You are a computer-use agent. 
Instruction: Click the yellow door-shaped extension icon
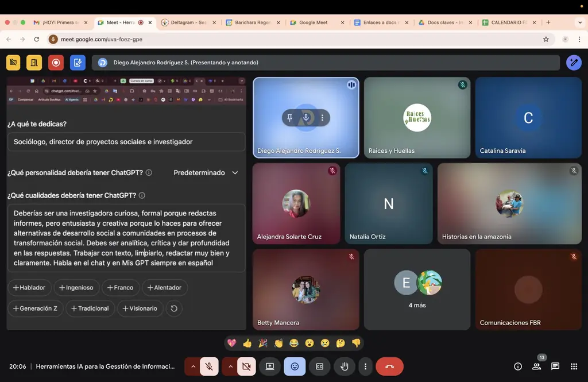pos(34,63)
